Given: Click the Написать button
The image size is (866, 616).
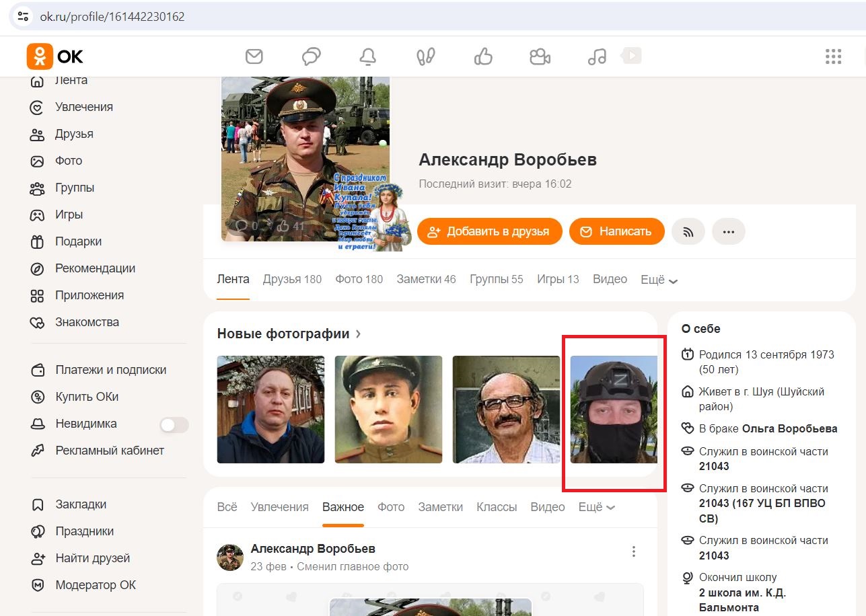Looking at the screenshot, I should (x=616, y=231).
